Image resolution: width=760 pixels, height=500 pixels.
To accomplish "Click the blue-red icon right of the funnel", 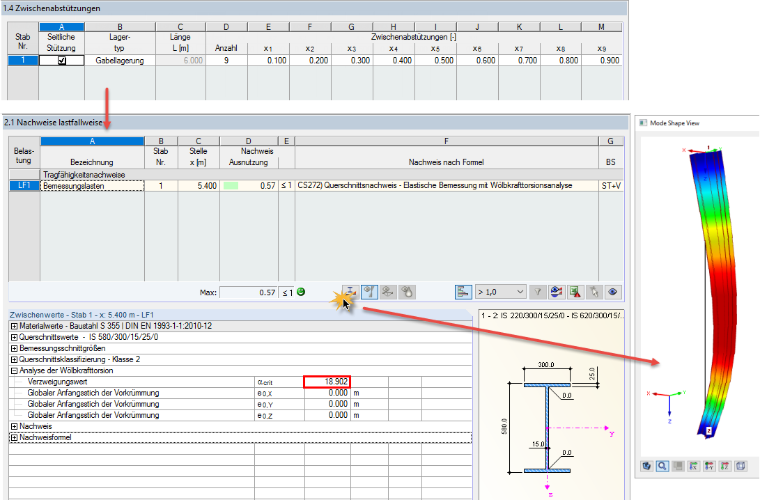I will coord(556,292).
